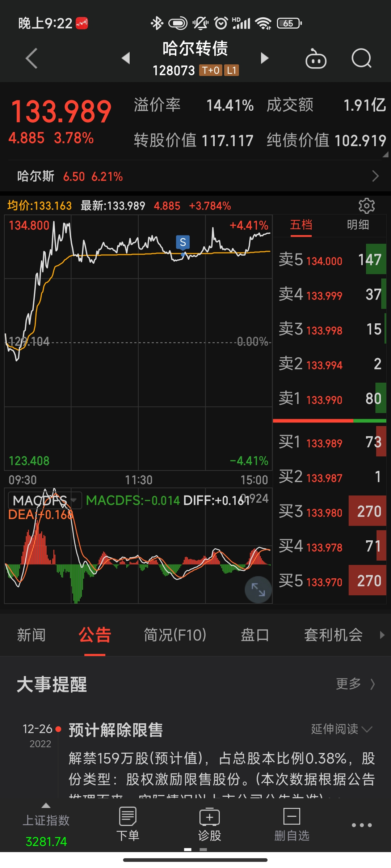Select the 简况(F10) tab

(x=175, y=635)
